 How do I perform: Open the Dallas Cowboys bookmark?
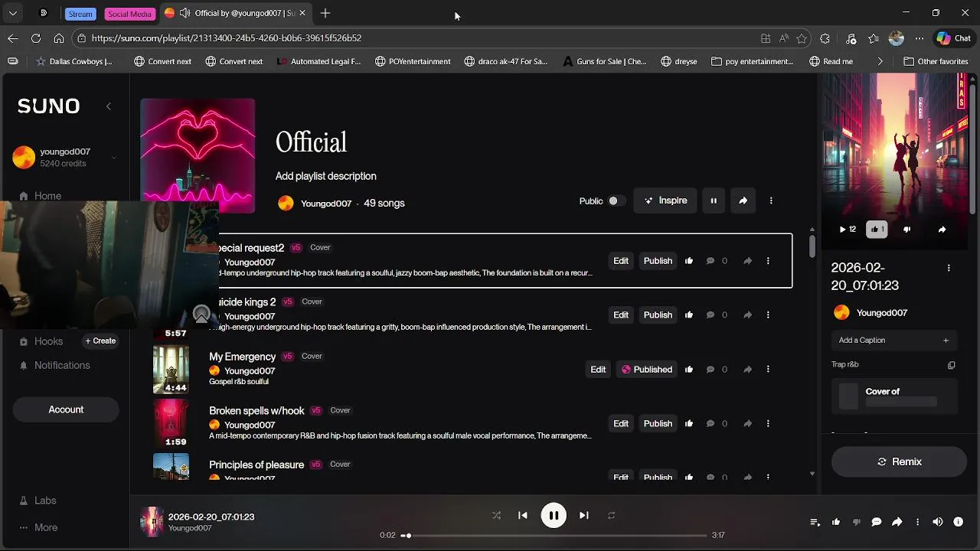73,61
